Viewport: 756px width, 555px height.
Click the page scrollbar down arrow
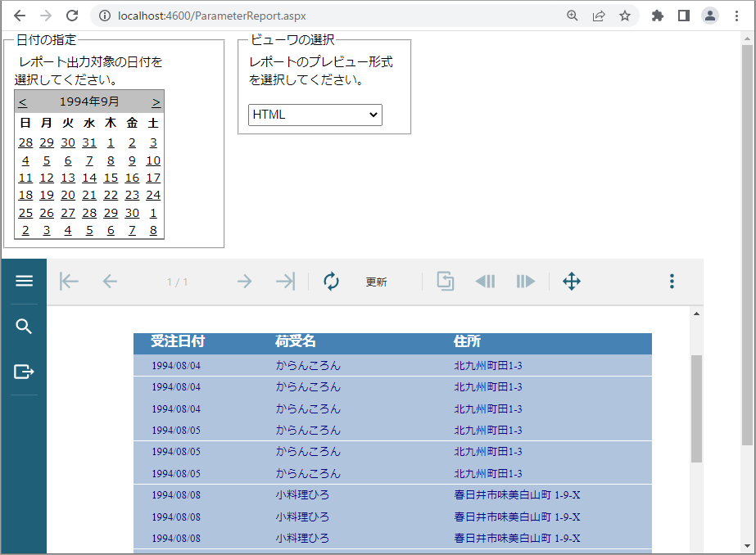click(x=747, y=546)
